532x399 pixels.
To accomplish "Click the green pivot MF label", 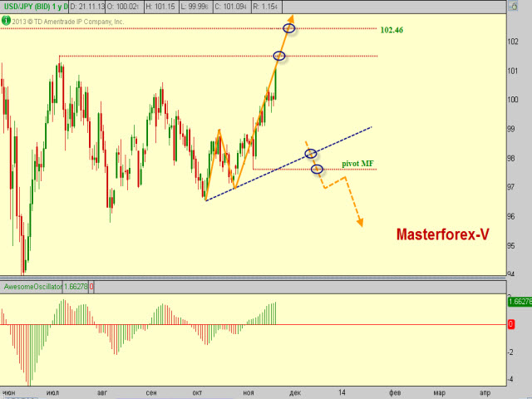I will tap(357, 164).
